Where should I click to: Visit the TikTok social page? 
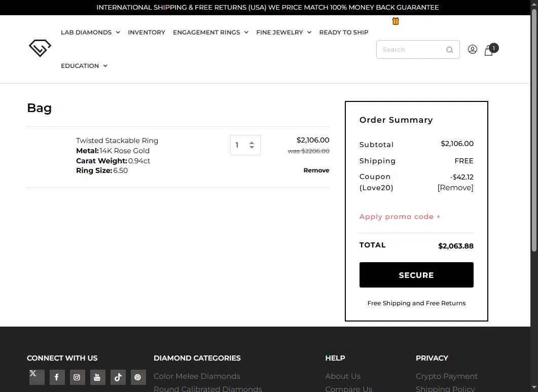coord(118,377)
